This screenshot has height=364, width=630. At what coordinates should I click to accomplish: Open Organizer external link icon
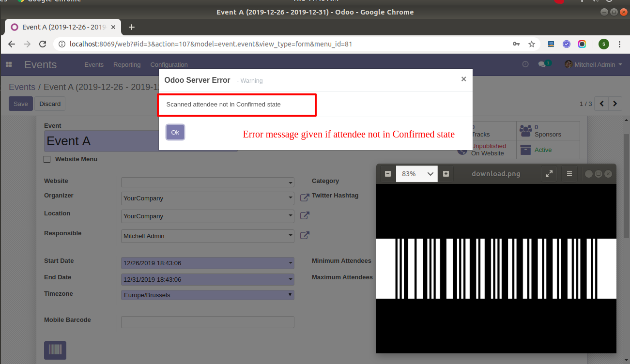click(305, 197)
